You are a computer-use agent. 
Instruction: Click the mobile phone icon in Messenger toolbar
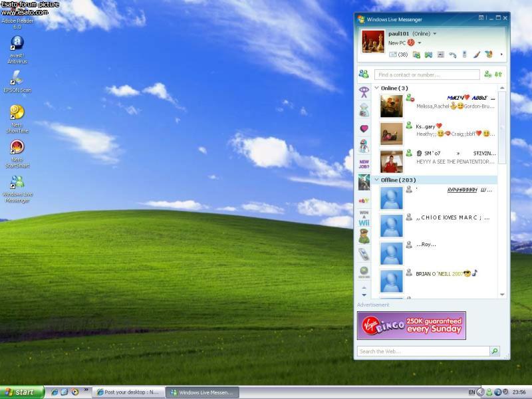(464, 55)
